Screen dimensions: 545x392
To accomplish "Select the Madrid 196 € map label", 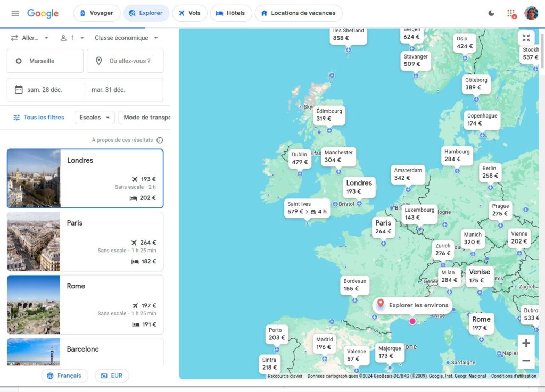I will tap(324, 343).
